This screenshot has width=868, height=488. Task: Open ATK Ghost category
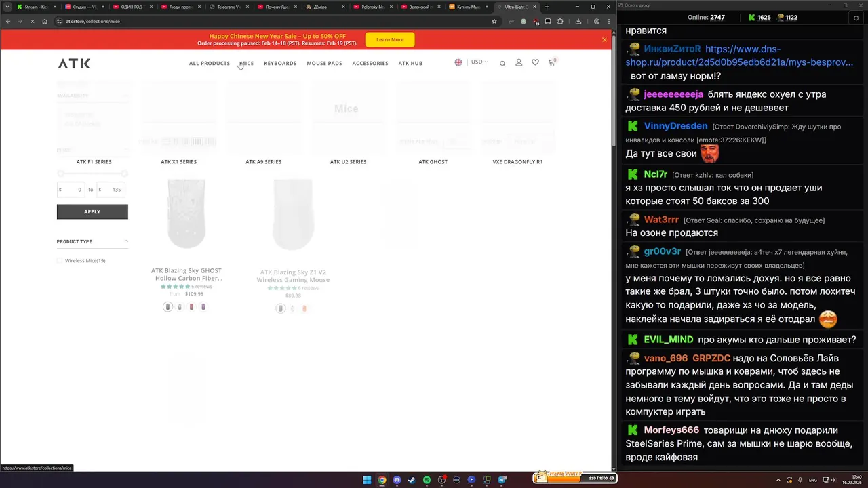433,161
